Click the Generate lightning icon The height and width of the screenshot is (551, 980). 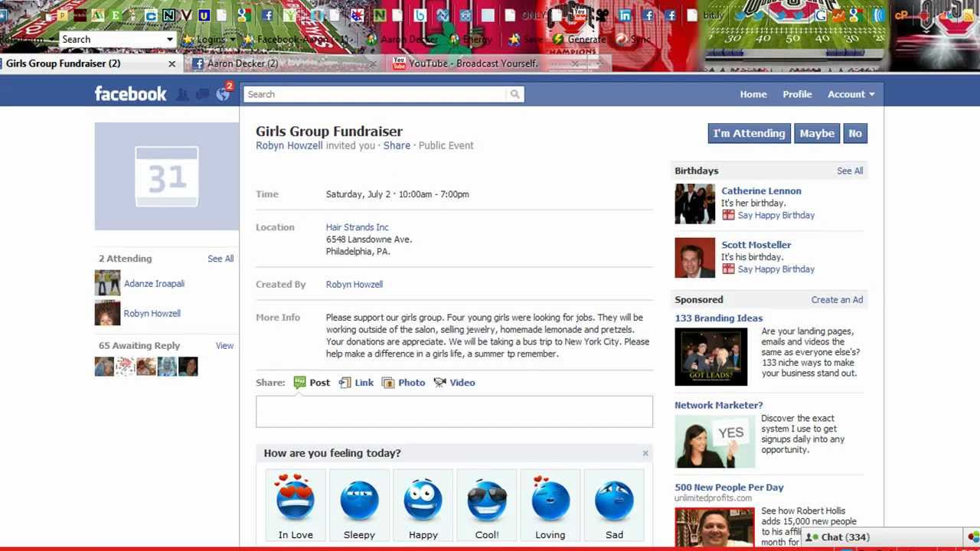(x=558, y=39)
